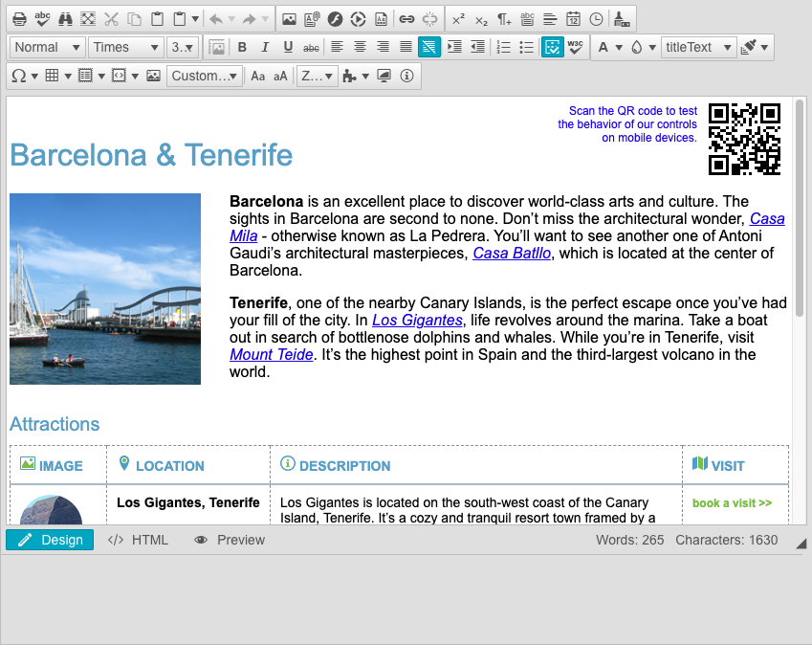The height and width of the screenshot is (645, 812).
Task: Open Find and Replace binoculars tool
Action: point(65,20)
